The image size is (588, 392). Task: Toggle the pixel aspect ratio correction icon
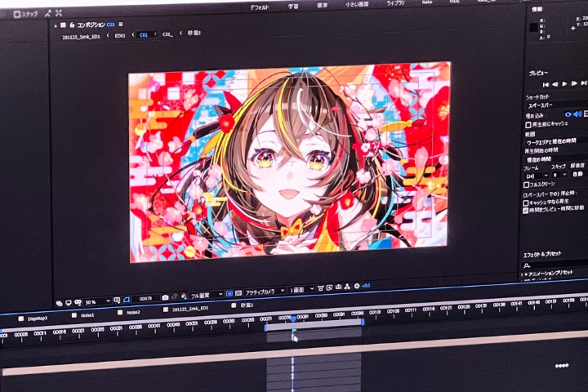pyautogui.click(x=320, y=288)
